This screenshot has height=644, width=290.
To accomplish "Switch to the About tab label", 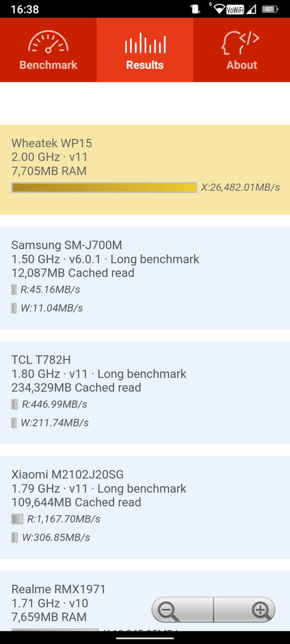I will click(242, 65).
